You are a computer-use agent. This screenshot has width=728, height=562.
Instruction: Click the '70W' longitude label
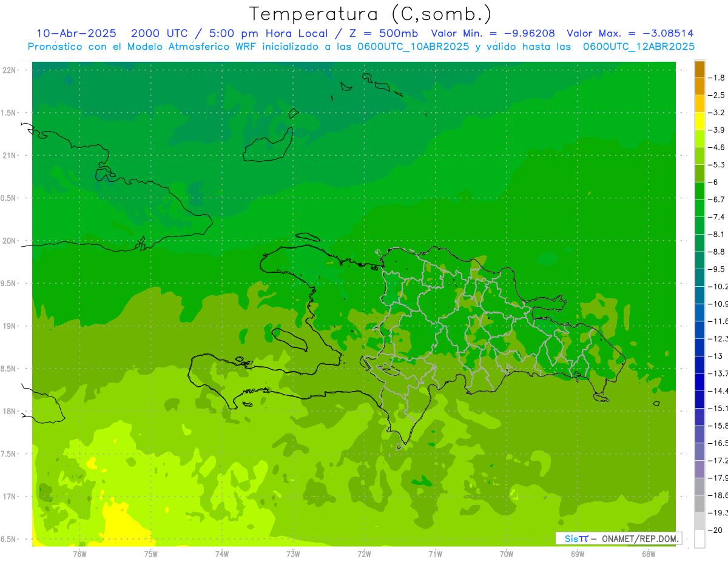(507, 554)
